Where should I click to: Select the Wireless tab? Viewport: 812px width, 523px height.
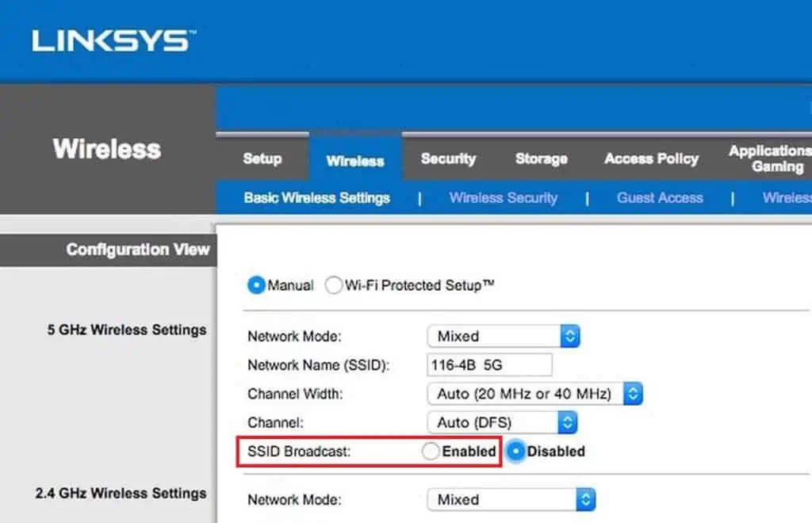coord(355,160)
